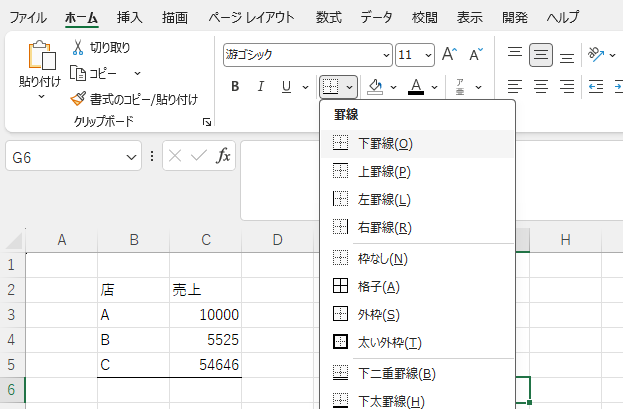Toggle Underline formatting
Screen dimensions: 623x409
coord(286,86)
